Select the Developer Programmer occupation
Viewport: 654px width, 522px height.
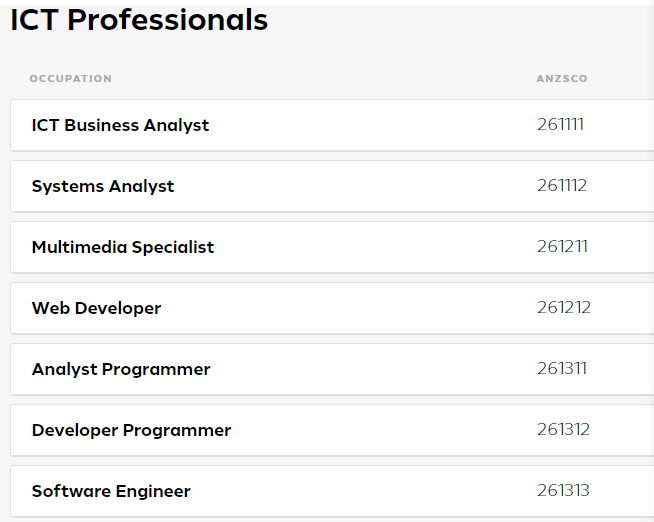(x=131, y=430)
